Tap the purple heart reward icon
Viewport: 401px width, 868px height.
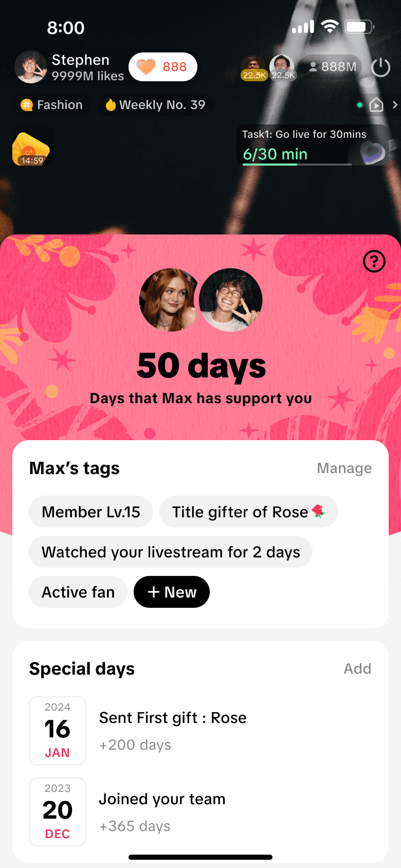[x=372, y=153]
